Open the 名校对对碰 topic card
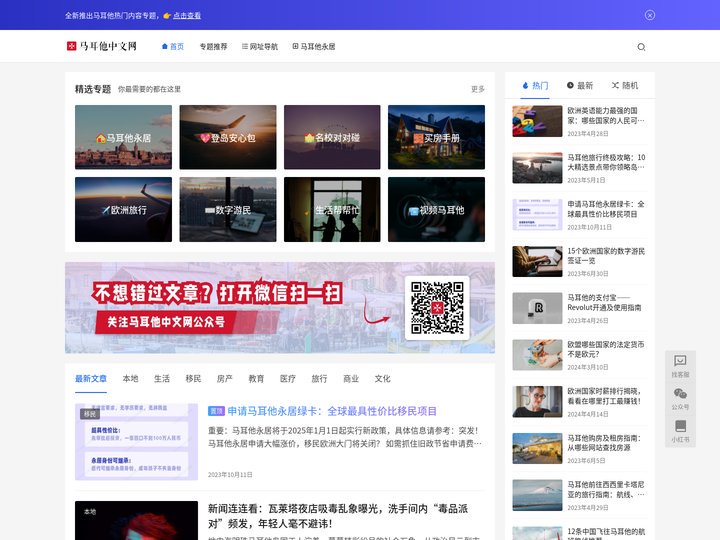The height and width of the screenshot is (540, 720). 332,137
